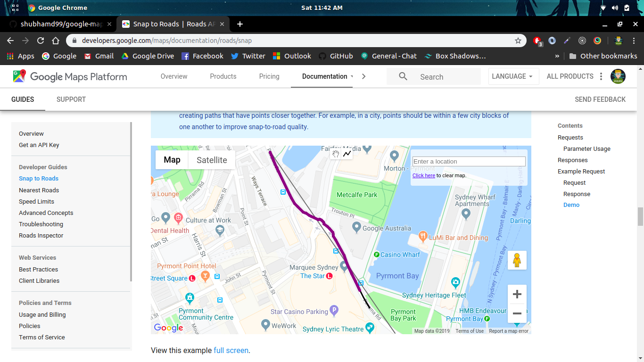Open the user account avatar
This screenshot has width=644, height=362.
point(618,76)
